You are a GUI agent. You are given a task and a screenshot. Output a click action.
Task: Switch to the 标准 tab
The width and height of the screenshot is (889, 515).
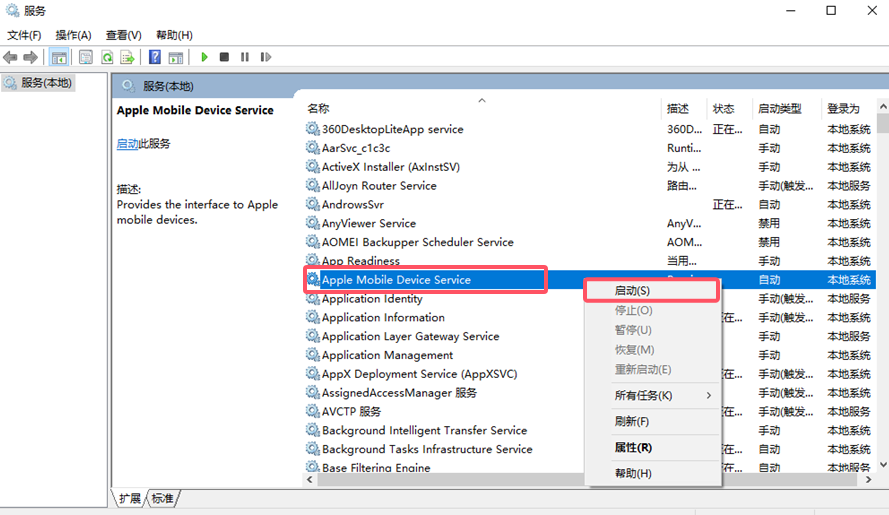click(x=162, y=498)
